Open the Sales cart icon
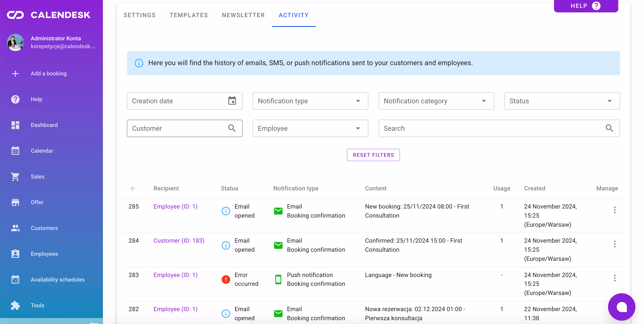644x324 pixels. point(15,177)
